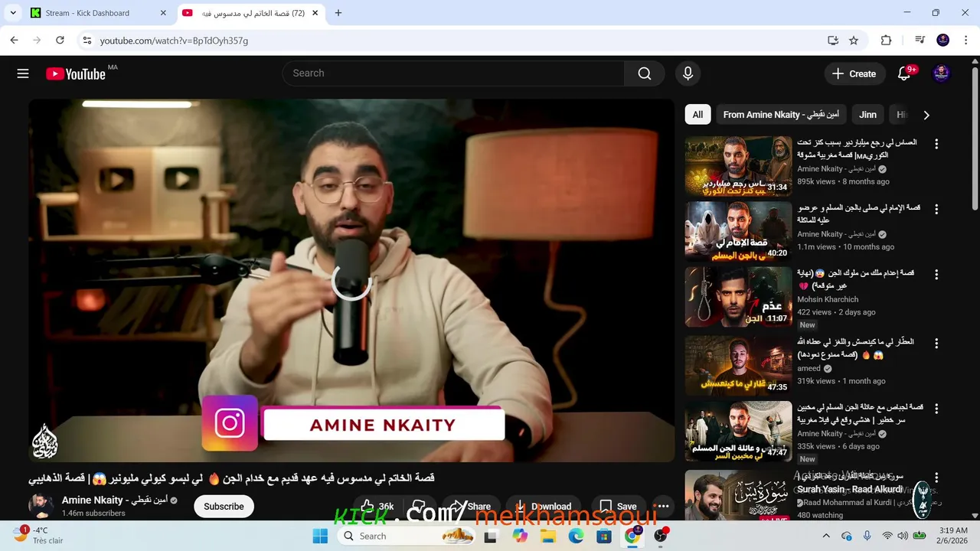The width and height of the screenshot is (980, 551).
Task: Open YouTube notifications bell
Action: tap(904, 73)
